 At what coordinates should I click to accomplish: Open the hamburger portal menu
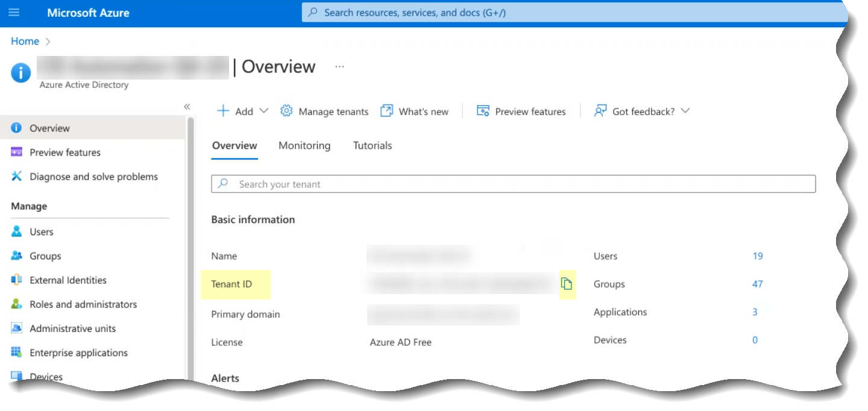pyautogui.click(x=14, y=13)
